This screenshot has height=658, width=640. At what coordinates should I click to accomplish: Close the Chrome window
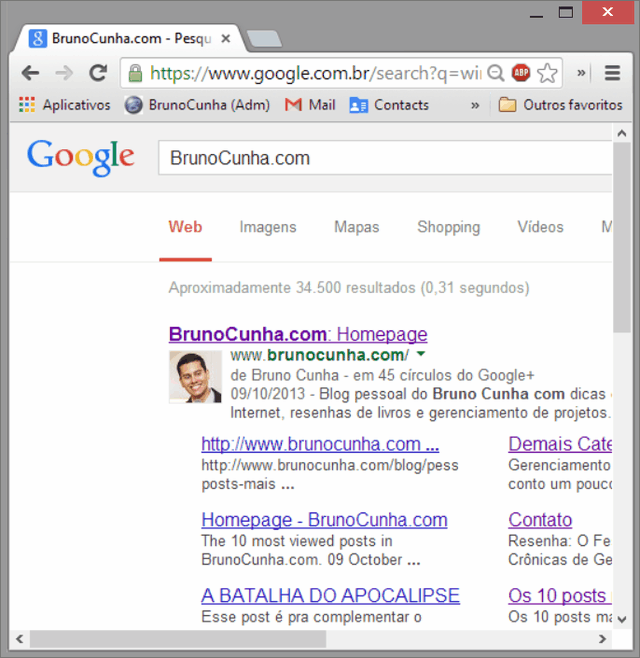tap(608, 12)
